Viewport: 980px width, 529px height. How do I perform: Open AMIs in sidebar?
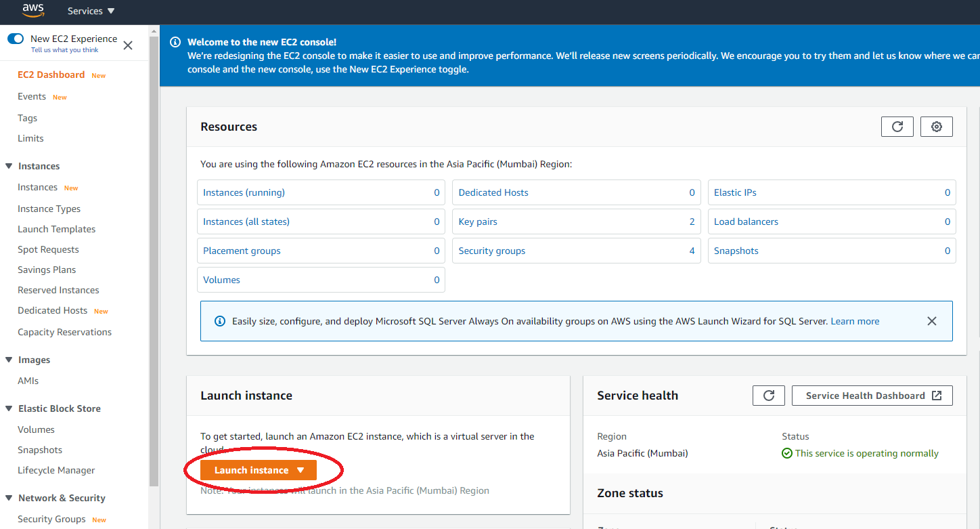tap(28, 381)
